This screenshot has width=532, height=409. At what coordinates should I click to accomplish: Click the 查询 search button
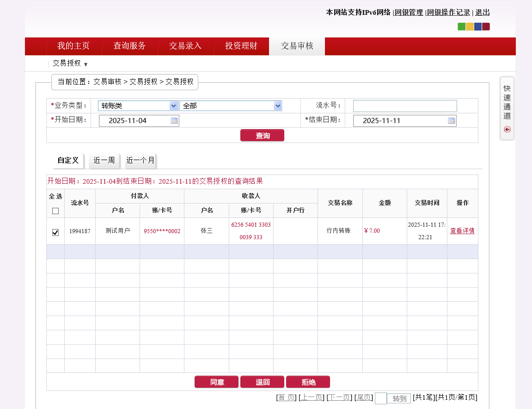click(x=262, y=136)
